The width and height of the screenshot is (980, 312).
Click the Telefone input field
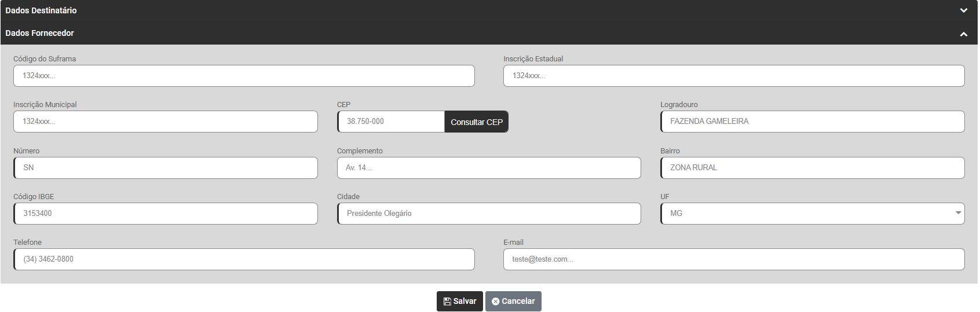pyautogui.click(x=244, y=259)
